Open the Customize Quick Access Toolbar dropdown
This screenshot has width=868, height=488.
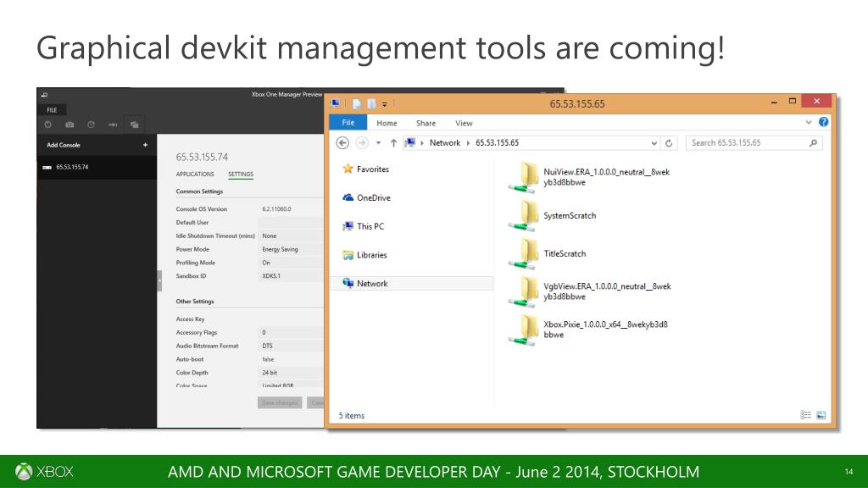point(385,104)
